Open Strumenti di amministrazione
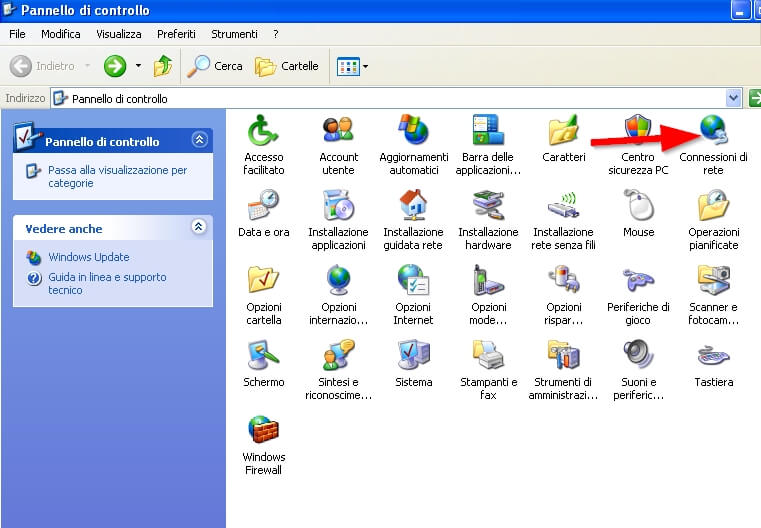The height and width of the screenshot is (528, 761). [563, 370]
